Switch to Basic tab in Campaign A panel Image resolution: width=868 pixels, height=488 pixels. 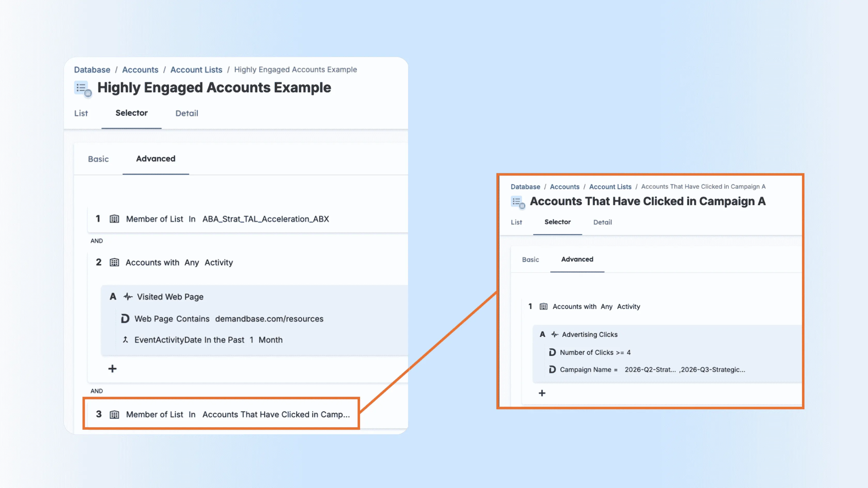tap(530, 260)
